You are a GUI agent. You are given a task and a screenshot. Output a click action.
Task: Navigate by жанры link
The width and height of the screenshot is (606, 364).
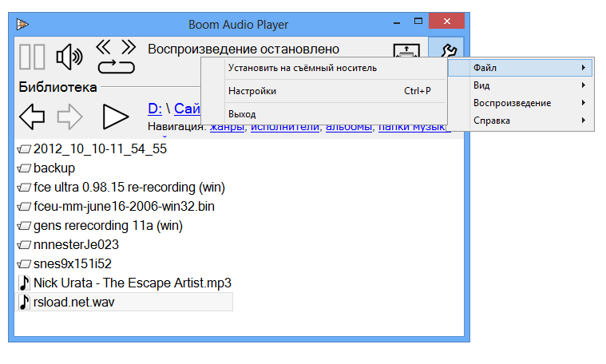click(x=227, y=127)
